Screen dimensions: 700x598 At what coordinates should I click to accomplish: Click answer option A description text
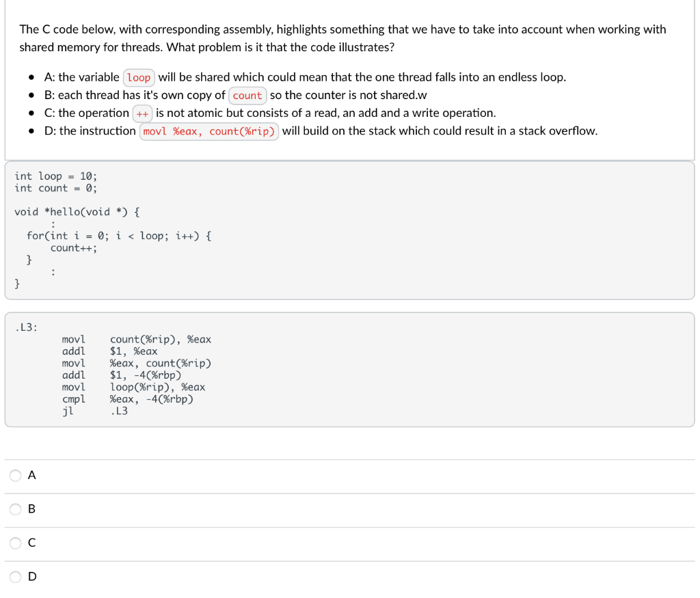coord(301,77)
